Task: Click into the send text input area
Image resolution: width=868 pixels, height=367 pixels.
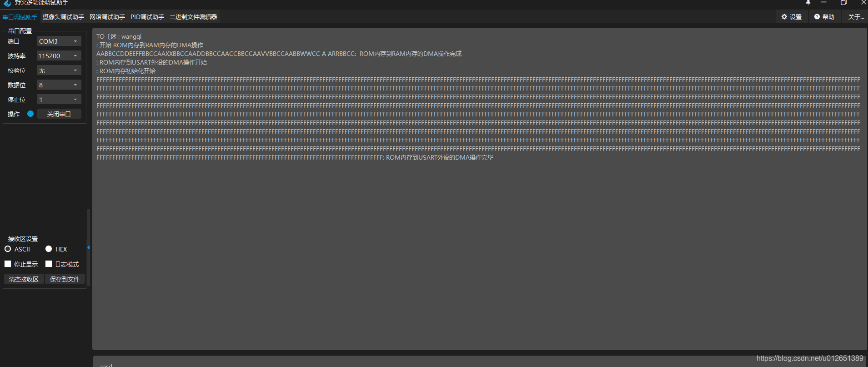Action: pyautogui.click(x=480, y=362)
